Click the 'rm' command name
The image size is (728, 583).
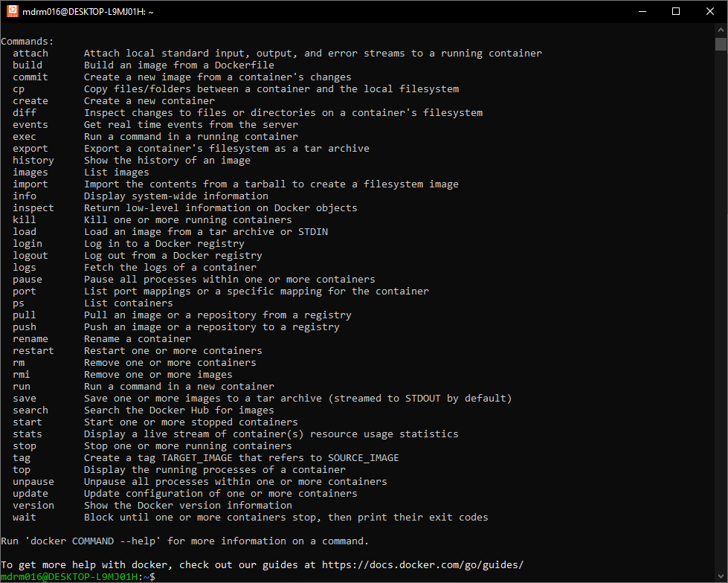[19, 363]
